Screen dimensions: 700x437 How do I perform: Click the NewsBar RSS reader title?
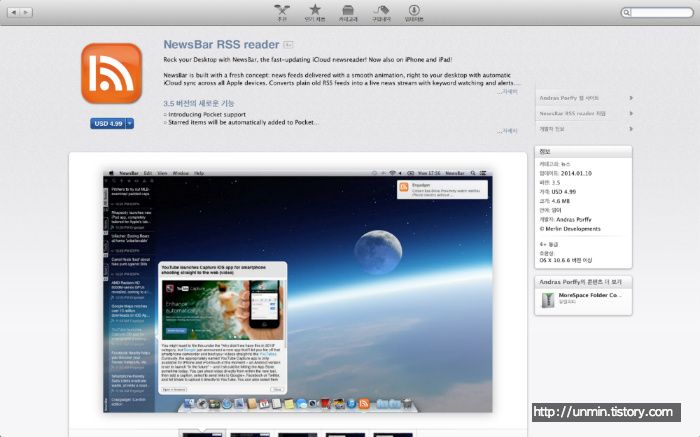[x=221, y=45]
